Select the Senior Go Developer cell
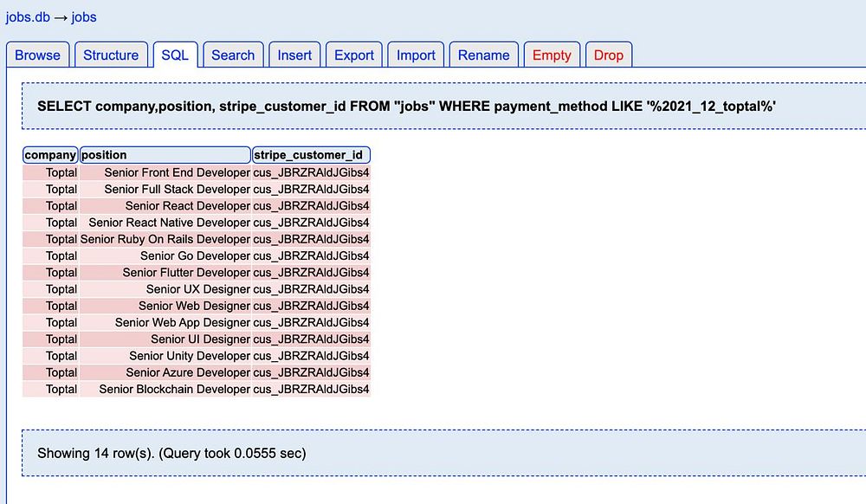The height and width of the screenshot is (504, 866). pyautogui.click(x=165, y=255)
